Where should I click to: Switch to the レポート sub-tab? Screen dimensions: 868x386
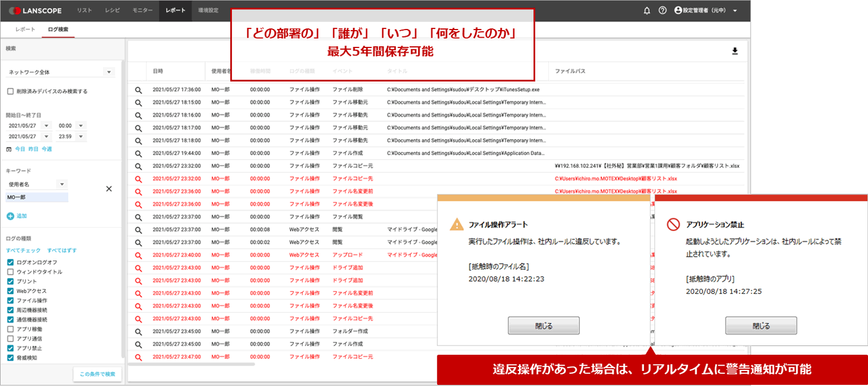pos(25,29)
